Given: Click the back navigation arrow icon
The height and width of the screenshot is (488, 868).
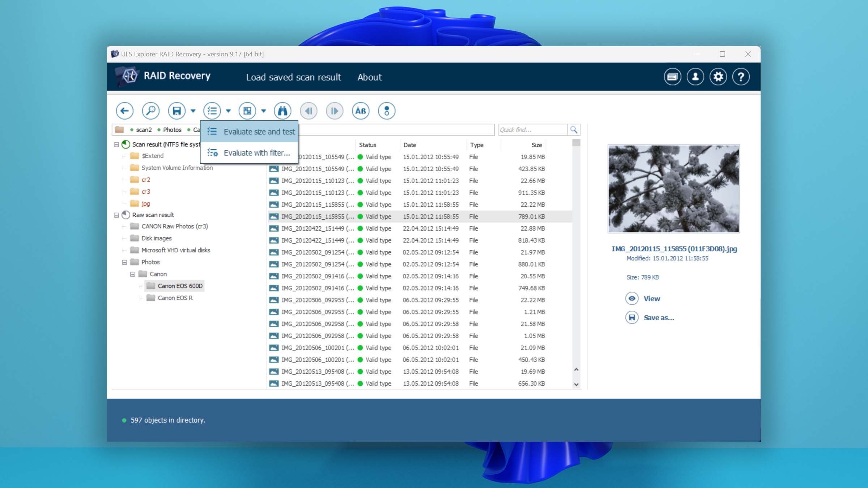Looking at the screenshot, I should 124,110.
